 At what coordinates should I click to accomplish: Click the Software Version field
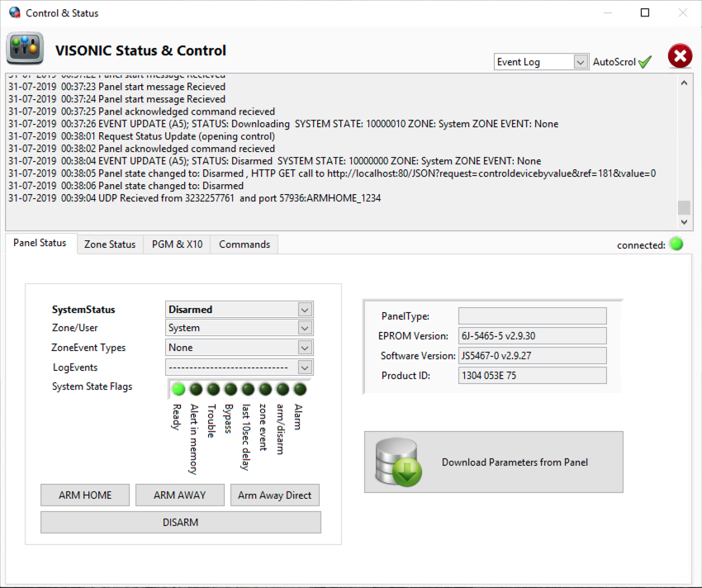tap(533, 356)
